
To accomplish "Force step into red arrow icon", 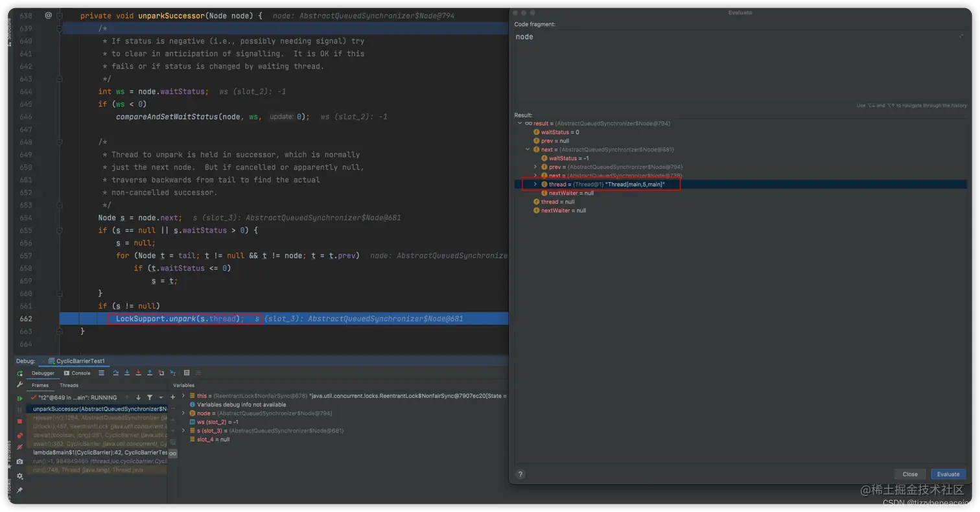I will point(138,373).
